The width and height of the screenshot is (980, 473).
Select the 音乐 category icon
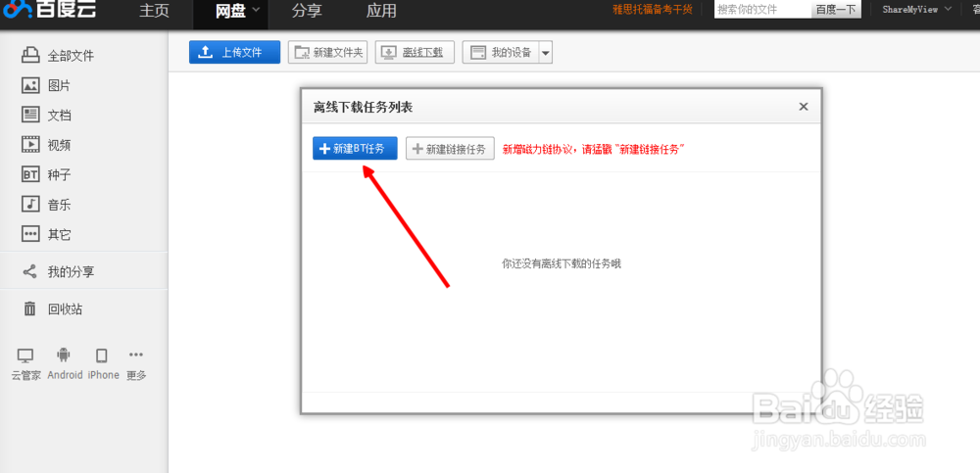click(x=30, y=204)
